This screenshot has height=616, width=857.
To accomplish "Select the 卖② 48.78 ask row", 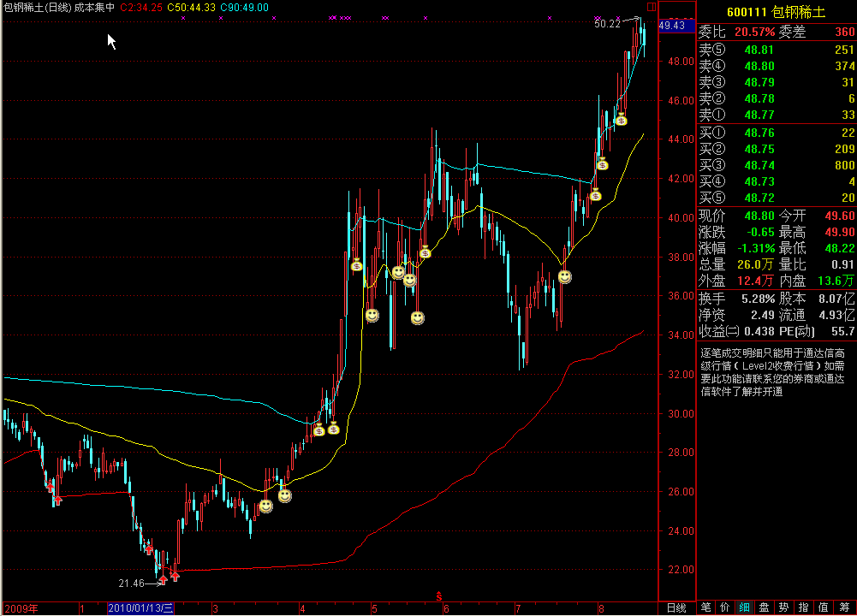I will tap(777, 99).
